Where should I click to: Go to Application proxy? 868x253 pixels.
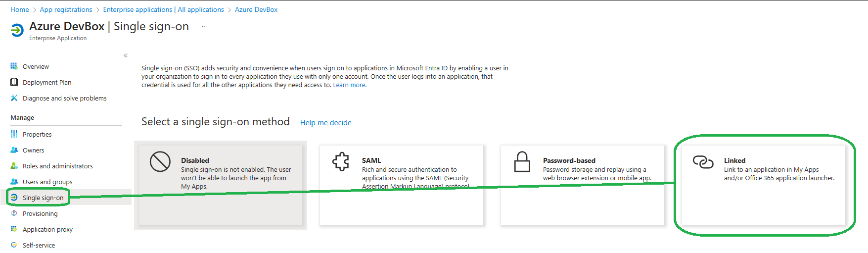tap(47, 229)
